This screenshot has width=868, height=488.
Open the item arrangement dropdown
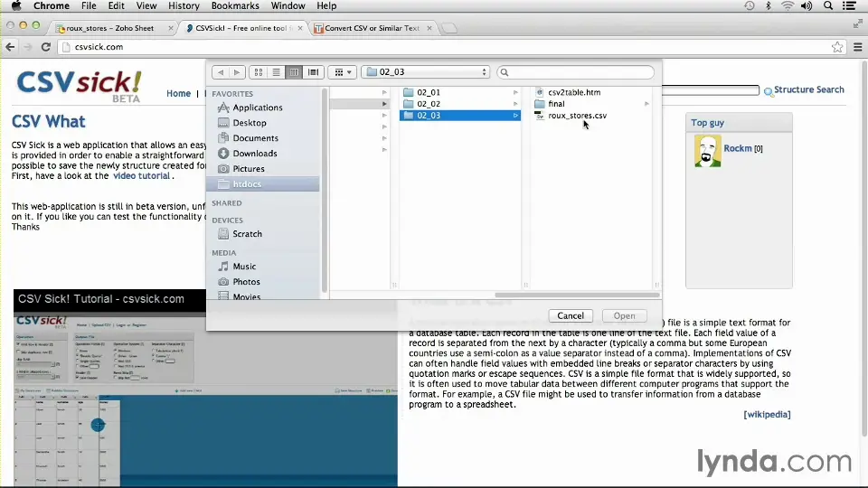tap(343, 72)
